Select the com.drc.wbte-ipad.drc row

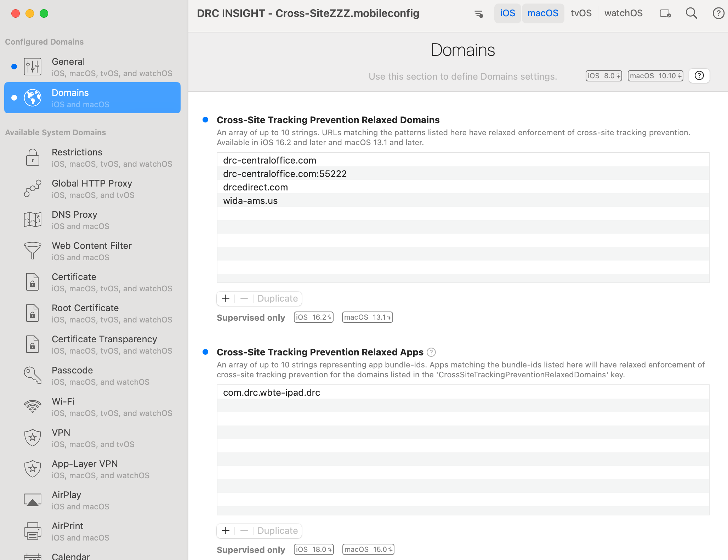463,392
